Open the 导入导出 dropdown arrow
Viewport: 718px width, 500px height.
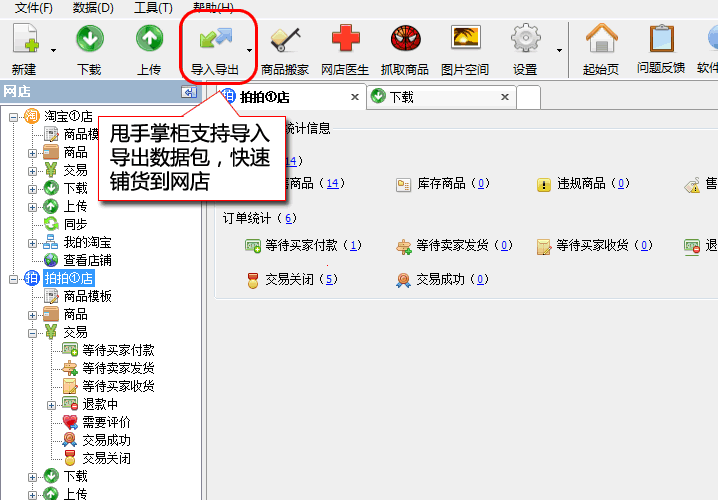[250, 50]
